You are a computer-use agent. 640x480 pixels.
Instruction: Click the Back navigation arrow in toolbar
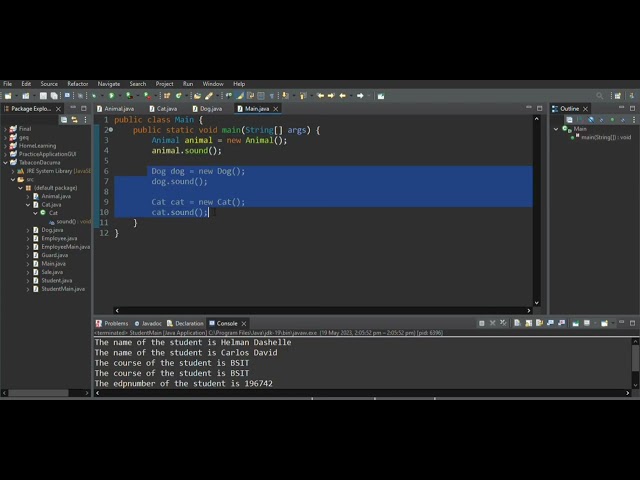tap(342, 96)
